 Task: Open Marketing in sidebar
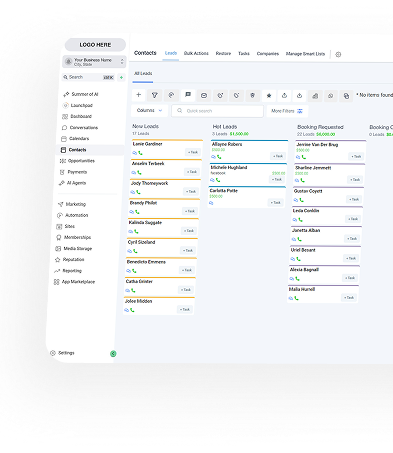(x=72, y=204)
